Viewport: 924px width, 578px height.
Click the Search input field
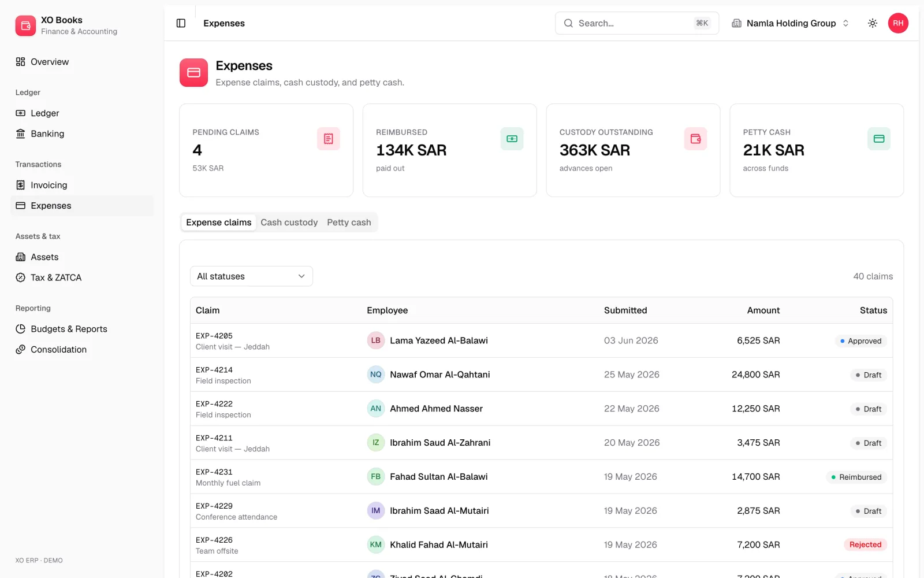click(x=637, y=23)
